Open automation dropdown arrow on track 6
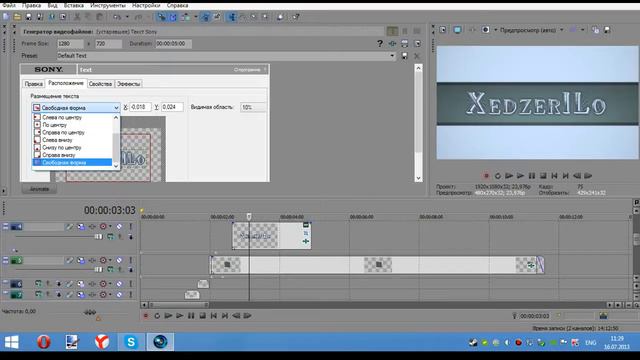 110,284
